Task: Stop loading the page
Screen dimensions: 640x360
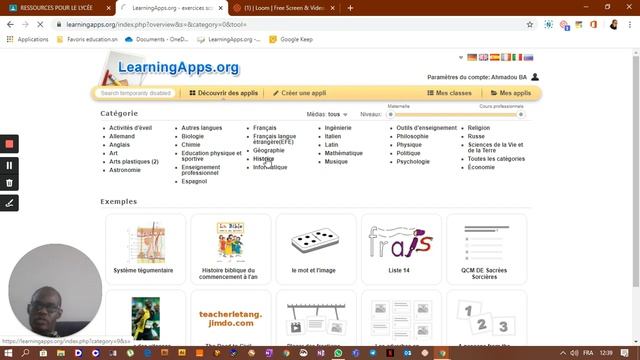Action: (x=40, y=24)
